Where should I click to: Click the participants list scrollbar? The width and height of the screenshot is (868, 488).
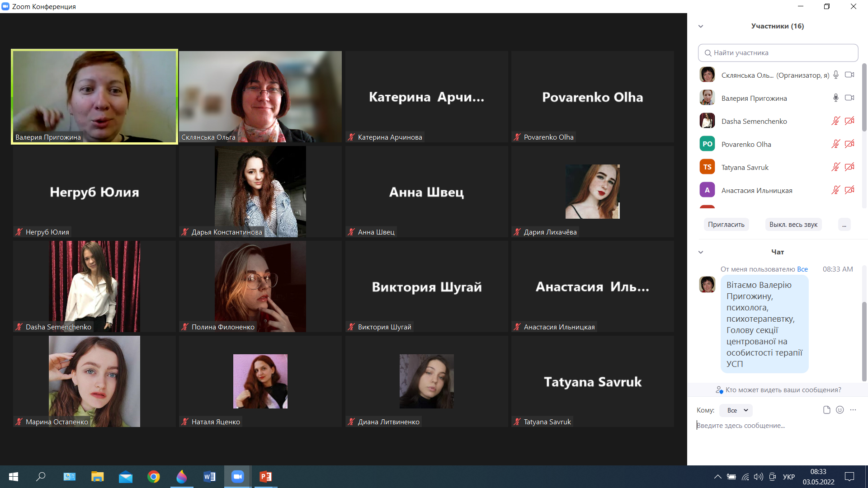[x=864, y=97]
